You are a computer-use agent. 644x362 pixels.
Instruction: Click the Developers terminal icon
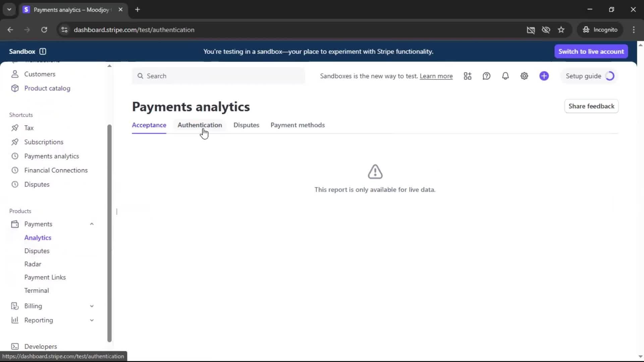15,346
